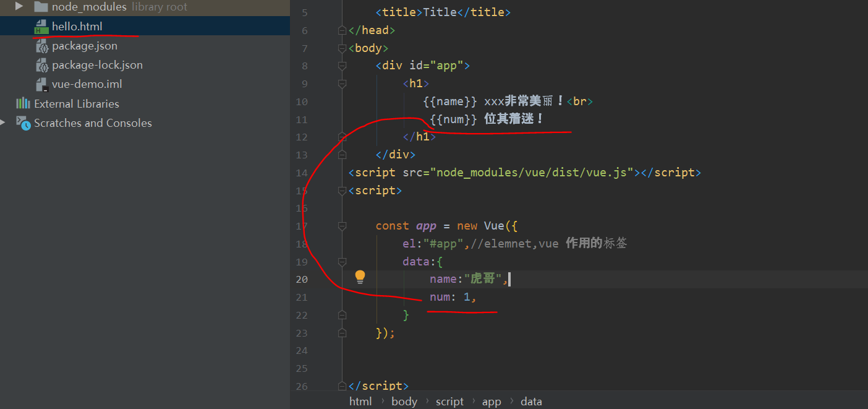The height and width of the screenshot is (409, 868).
Task: Select the html breadcrumb
Action: coord(360,402)
